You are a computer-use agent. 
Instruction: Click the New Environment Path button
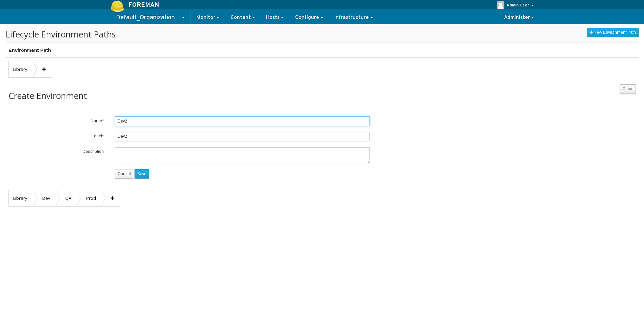tap(613, 32)
